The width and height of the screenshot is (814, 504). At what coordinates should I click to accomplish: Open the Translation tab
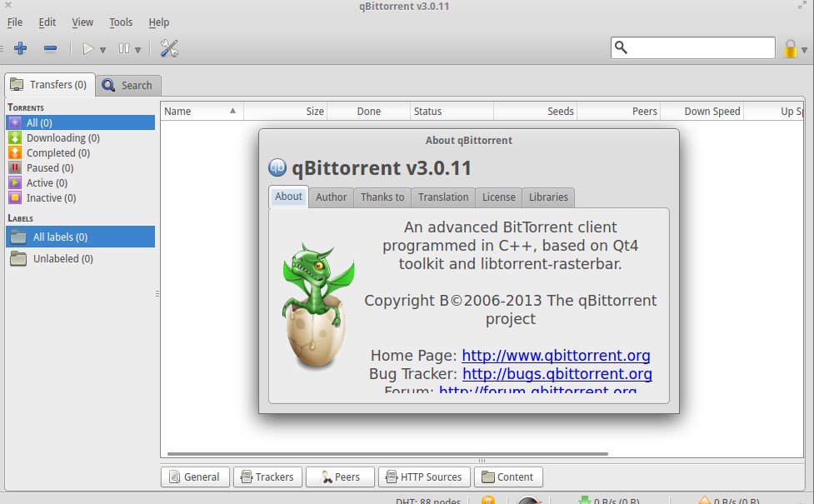pos(443,197)
